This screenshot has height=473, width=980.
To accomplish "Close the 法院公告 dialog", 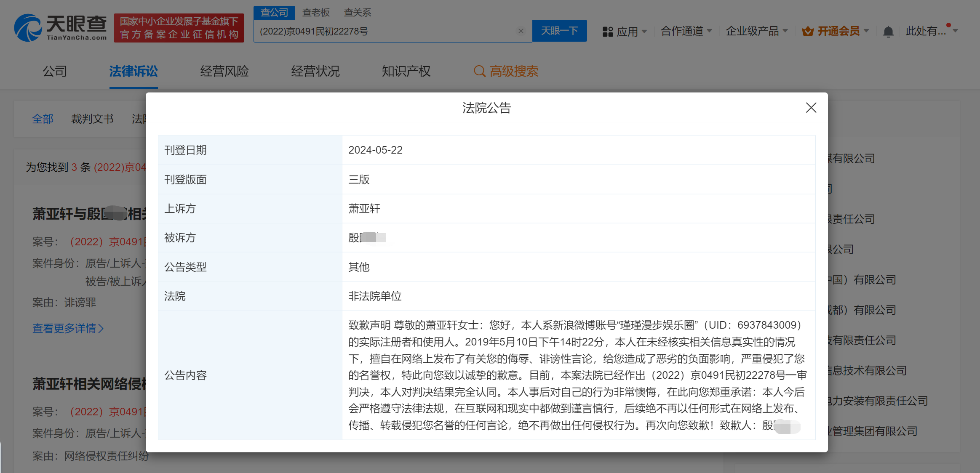I will coord(810,107).
